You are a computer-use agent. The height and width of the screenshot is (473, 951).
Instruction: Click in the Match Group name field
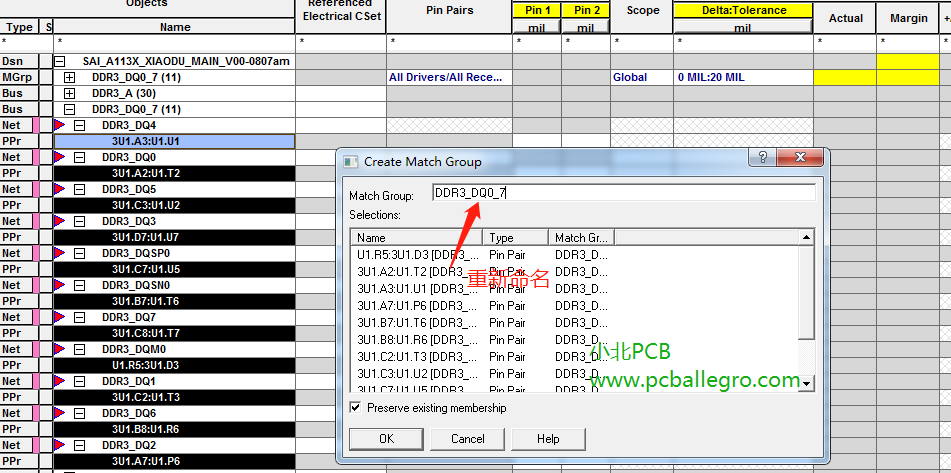click(623, 193)
